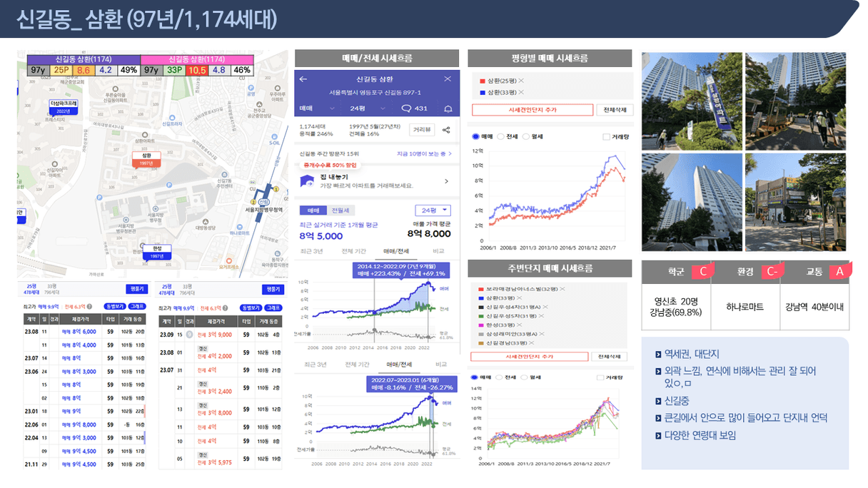
Task: Remove 삼환(33평) in the 평형별 legend
Action: click(x=521, y=93)
